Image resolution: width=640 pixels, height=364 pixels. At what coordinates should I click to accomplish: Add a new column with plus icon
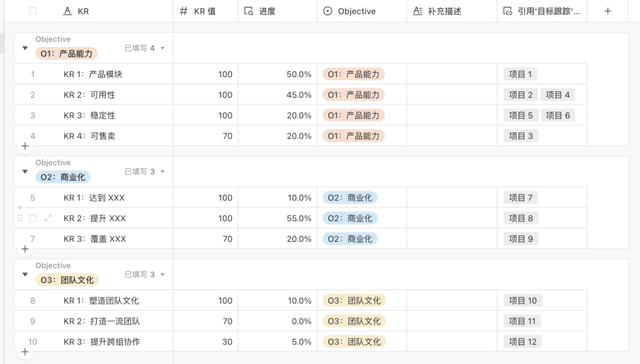tap(608, 11)
